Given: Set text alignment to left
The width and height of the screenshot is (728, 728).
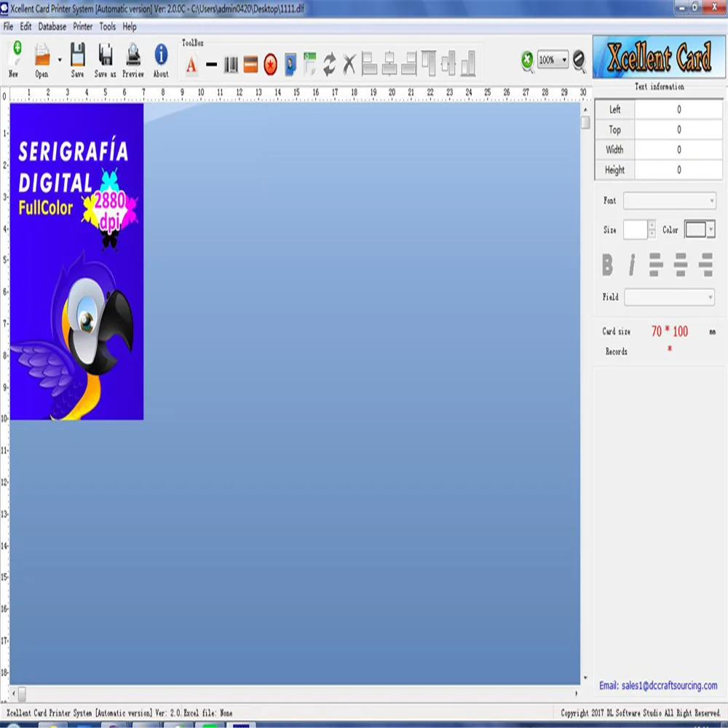Looking at the screenshot, I should pyautogui.click(x=656, y=265).
